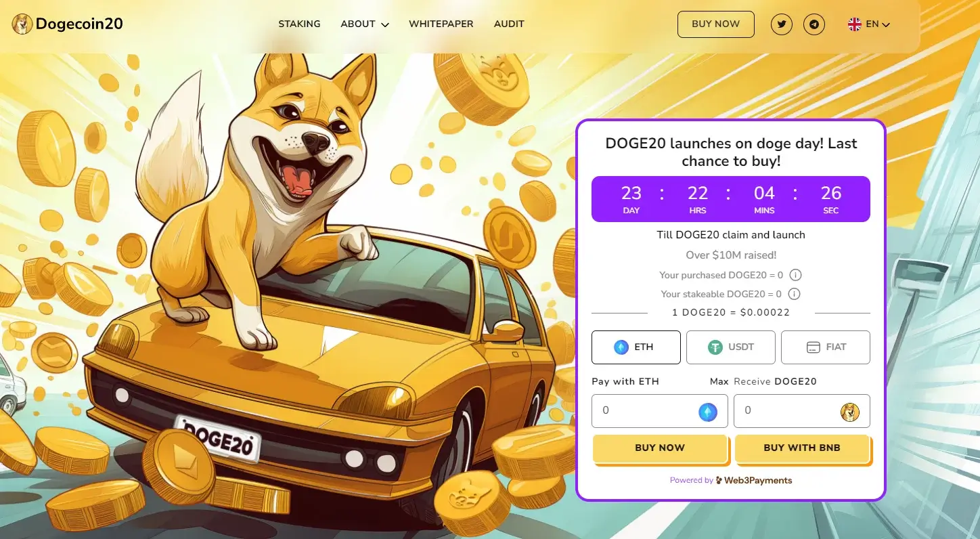
Task: Click the yellow BUY NOW button
Action: [x=660, y=448]
